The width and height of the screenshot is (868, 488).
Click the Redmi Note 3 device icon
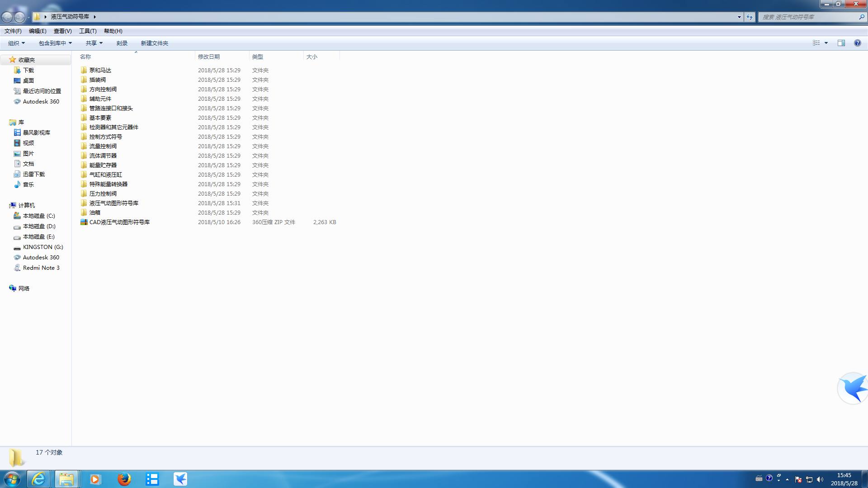17,267
